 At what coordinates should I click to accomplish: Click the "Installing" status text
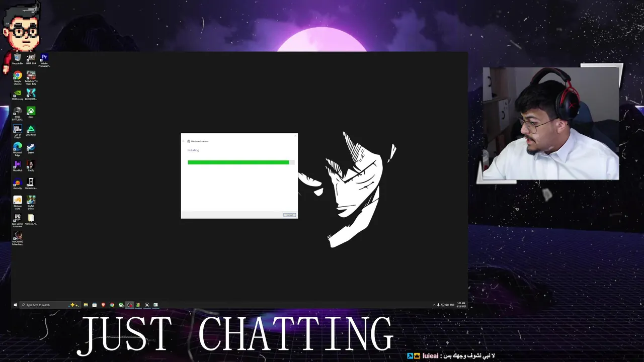[193, 150]
